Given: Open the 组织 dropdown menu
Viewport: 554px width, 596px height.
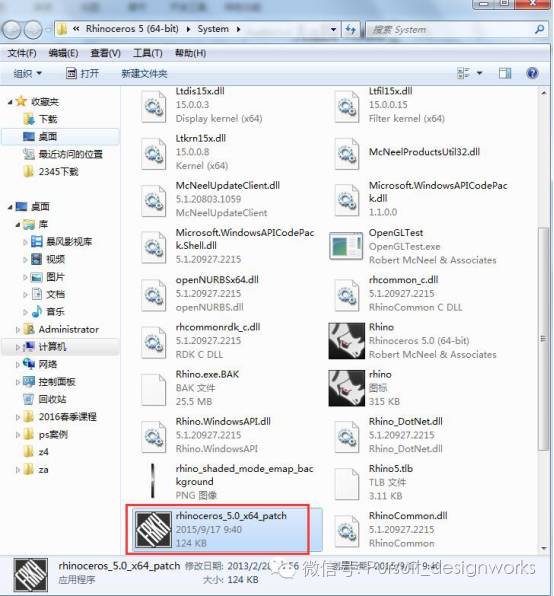Looking at the screenshot, I should 28,73.
